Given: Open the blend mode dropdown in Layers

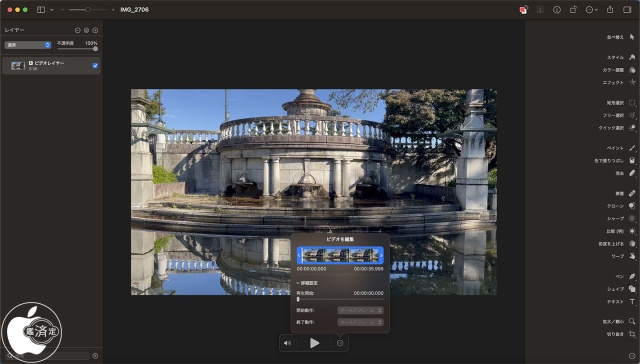Looking at the screenshot, I should 28,45.
